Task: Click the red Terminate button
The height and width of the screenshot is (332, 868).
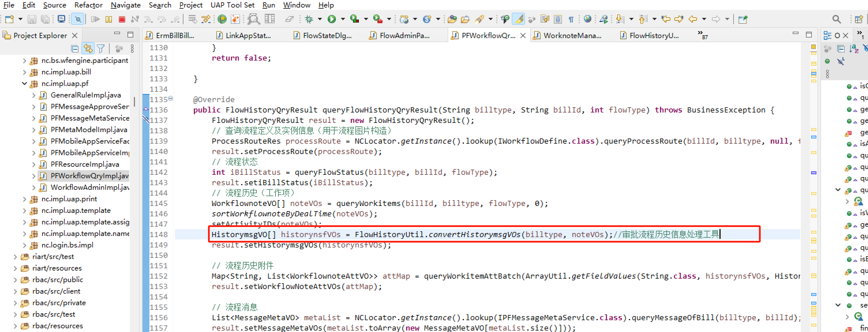Action: coord(122,19)
